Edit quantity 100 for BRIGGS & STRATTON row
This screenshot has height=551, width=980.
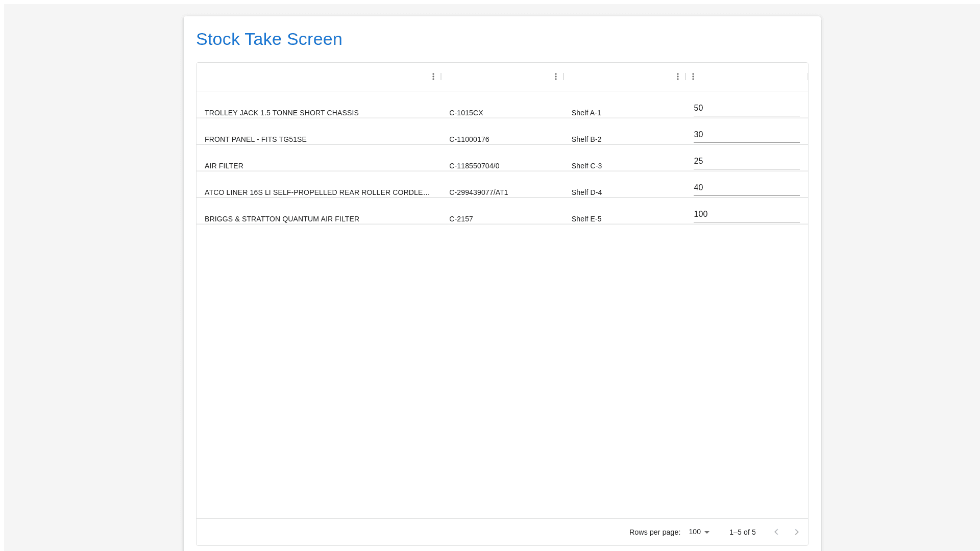746,214
